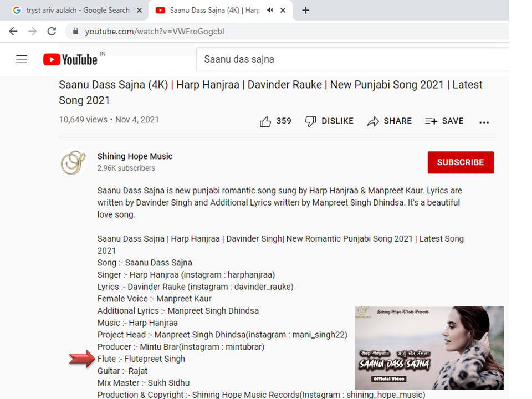Save the video to a playlist

[444, 121]
